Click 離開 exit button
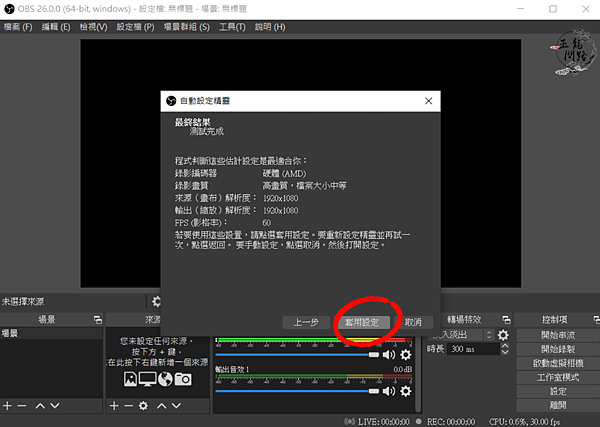The height and width of the screenshot is (427, 600). [x=558, y=405]
